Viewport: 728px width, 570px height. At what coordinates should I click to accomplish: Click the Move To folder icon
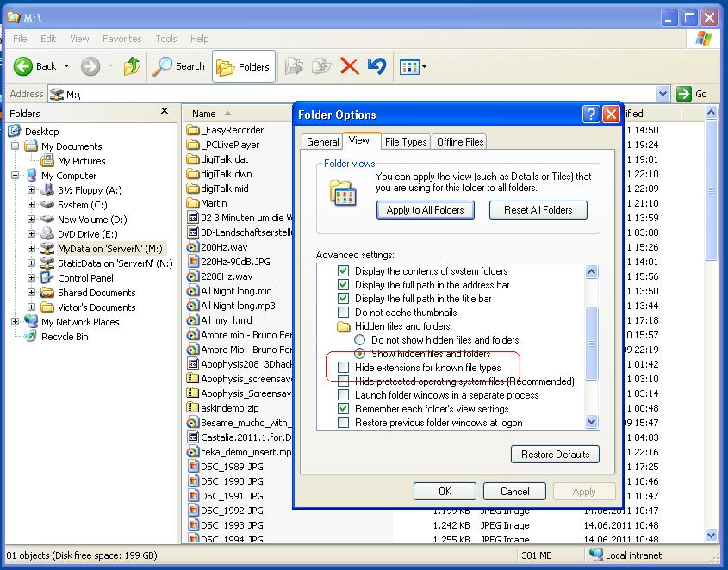pos(294,66)
